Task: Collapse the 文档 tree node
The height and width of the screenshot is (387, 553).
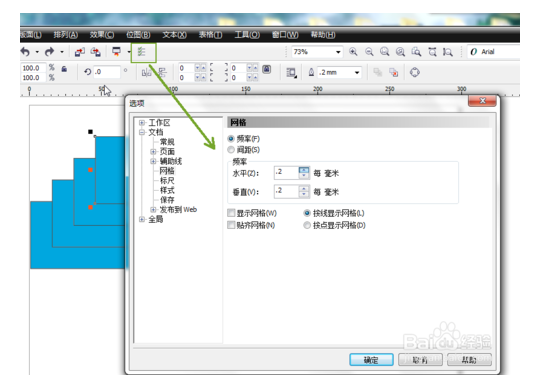Action: (142, 132)
